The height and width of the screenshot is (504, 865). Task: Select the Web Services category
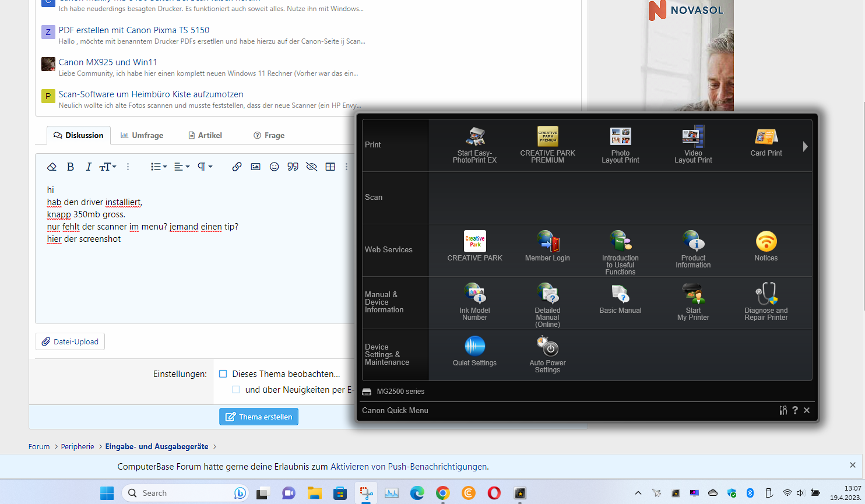click(395, 250)
